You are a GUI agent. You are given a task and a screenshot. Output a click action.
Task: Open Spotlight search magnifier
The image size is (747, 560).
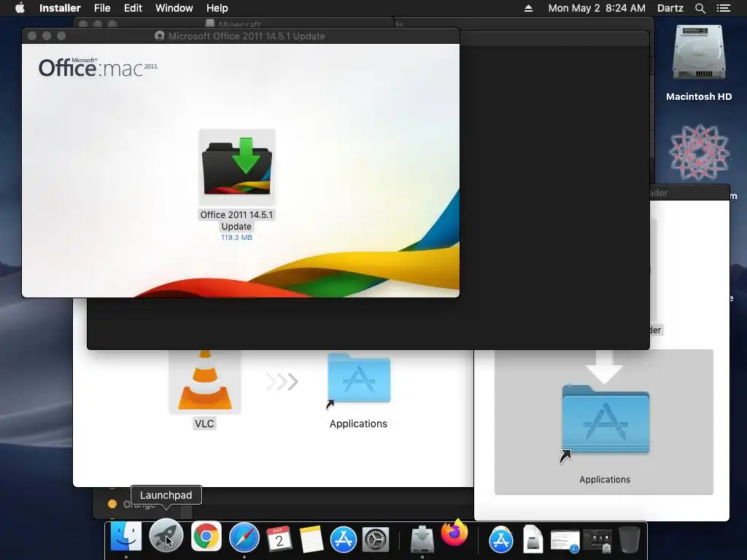[700, 8]
